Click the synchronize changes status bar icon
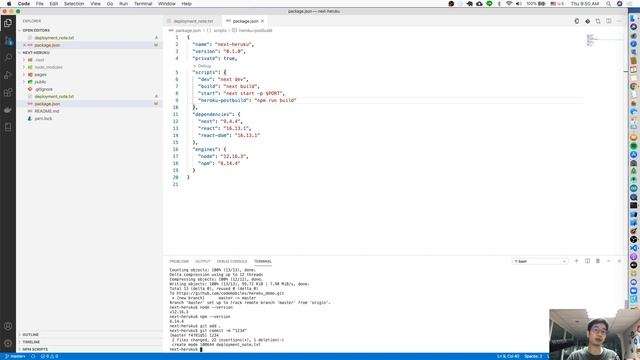 (33, 356)
